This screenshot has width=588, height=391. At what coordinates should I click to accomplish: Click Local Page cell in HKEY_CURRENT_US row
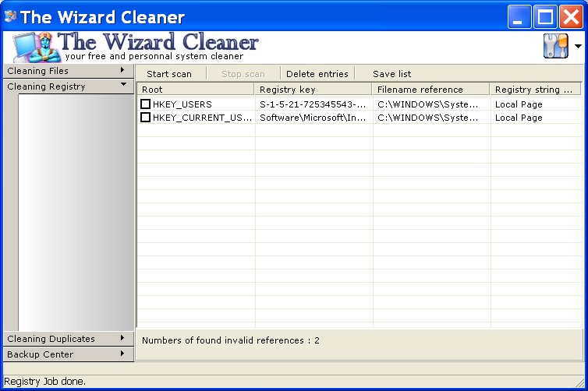[x=519, y=118]
